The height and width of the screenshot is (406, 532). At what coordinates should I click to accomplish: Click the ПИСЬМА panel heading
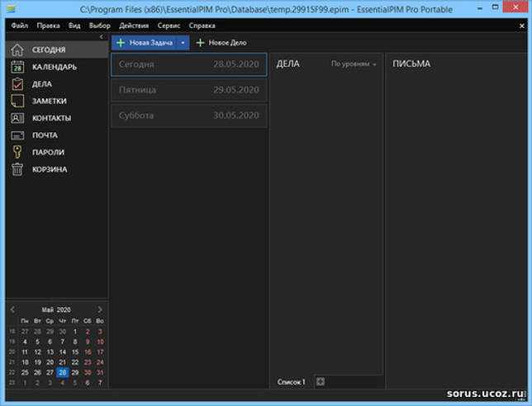(411, 64)
